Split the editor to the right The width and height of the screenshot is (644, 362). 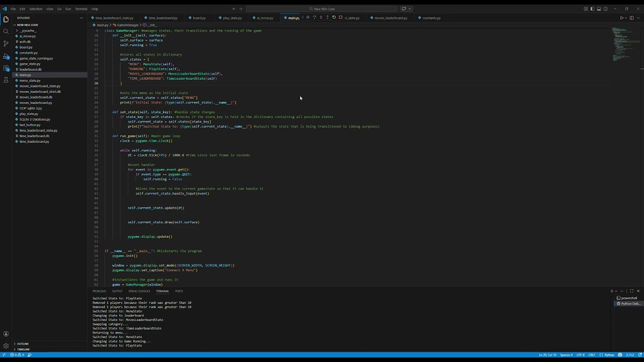pos(631,18)
